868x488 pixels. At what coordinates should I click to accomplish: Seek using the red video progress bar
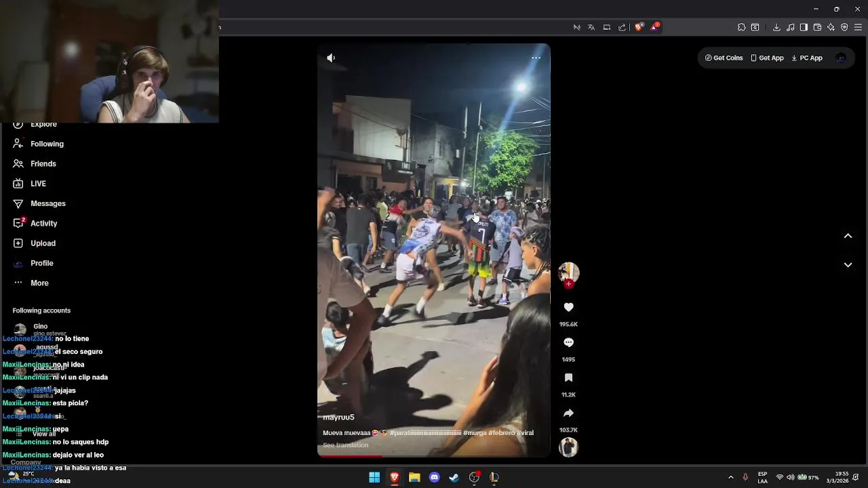click(x=434, y=456)
